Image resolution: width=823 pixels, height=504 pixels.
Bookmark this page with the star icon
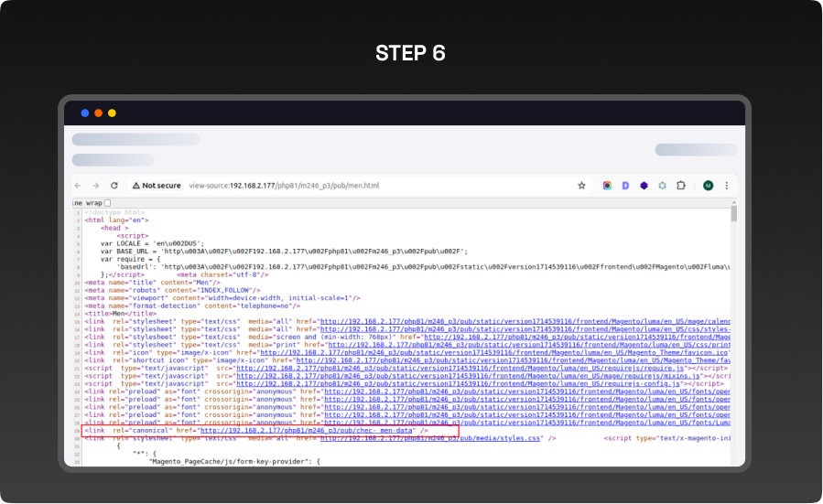pos(581,185)
